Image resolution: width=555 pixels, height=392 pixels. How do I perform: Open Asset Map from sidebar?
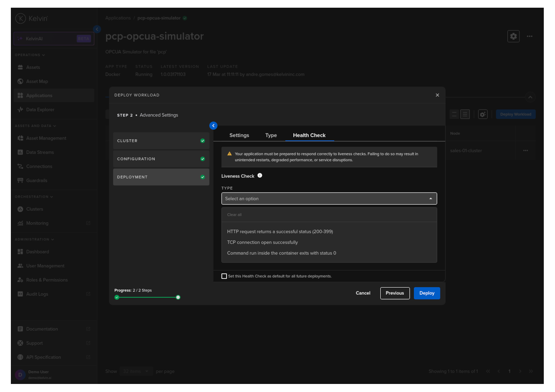pyautogui.click(x=37, y=82)
